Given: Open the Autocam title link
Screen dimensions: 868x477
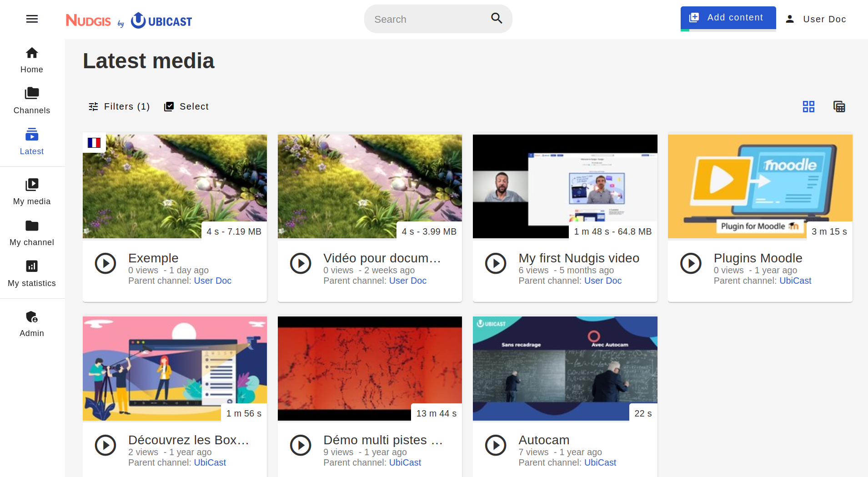Looking at the screenshot, I should [x=544, y=440].
